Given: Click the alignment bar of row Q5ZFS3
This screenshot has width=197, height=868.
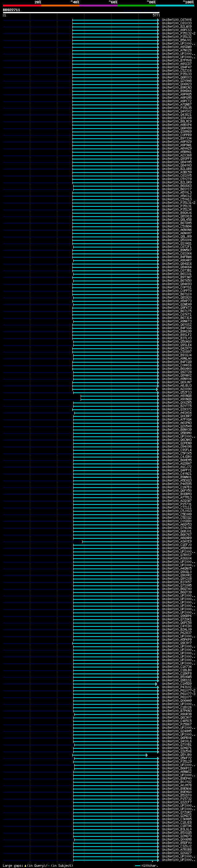Looking at the screenshot, I should pyautogui.click(x=115, y=392).
